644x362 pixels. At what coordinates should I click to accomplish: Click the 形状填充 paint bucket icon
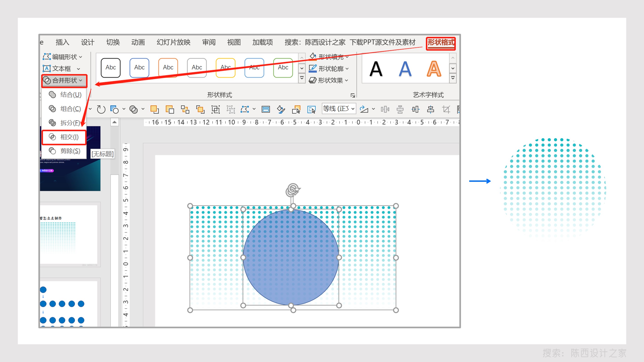(313, 57)
